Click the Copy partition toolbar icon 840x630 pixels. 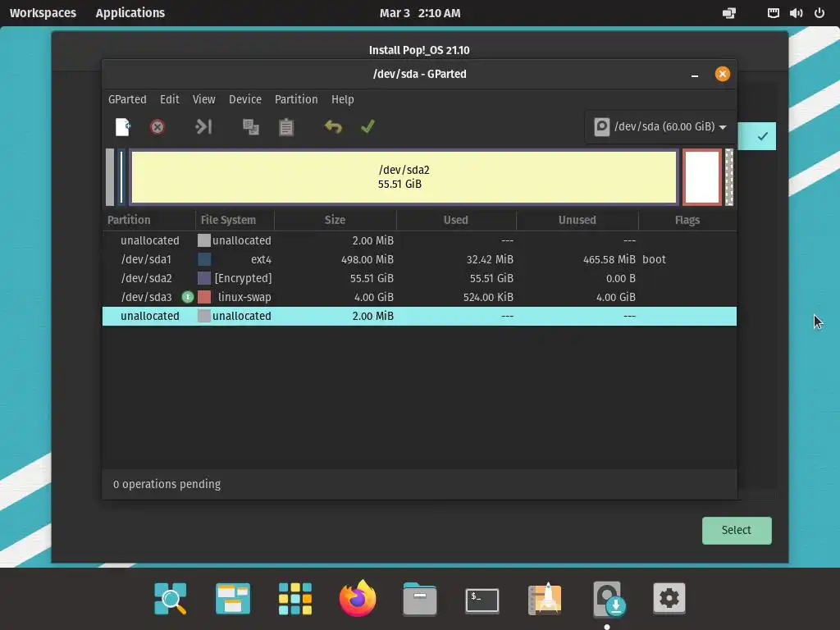251,127
